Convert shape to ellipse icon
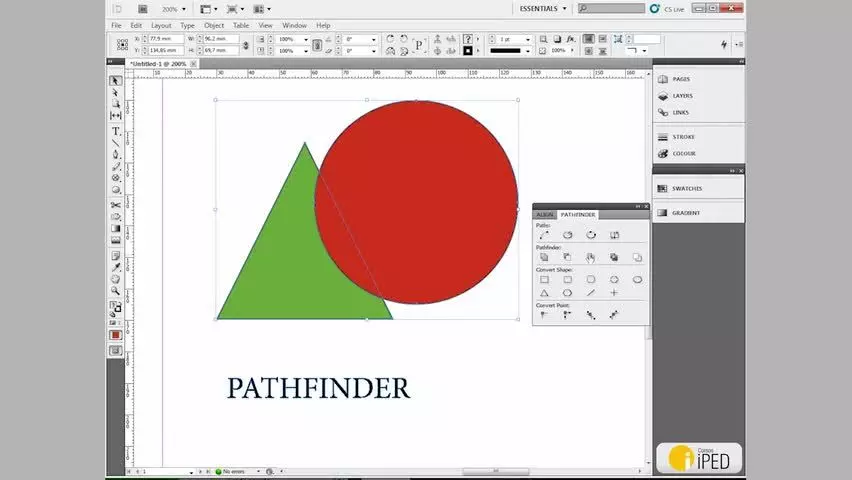Viewport: 852px width, 480px height. (x=637, y=279)
